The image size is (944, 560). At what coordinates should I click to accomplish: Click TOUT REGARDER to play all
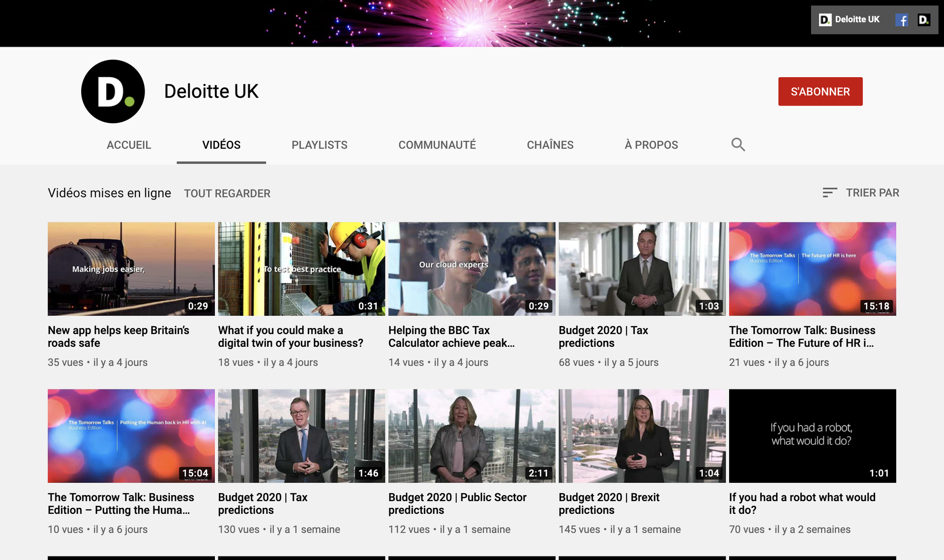pos(227,194)
